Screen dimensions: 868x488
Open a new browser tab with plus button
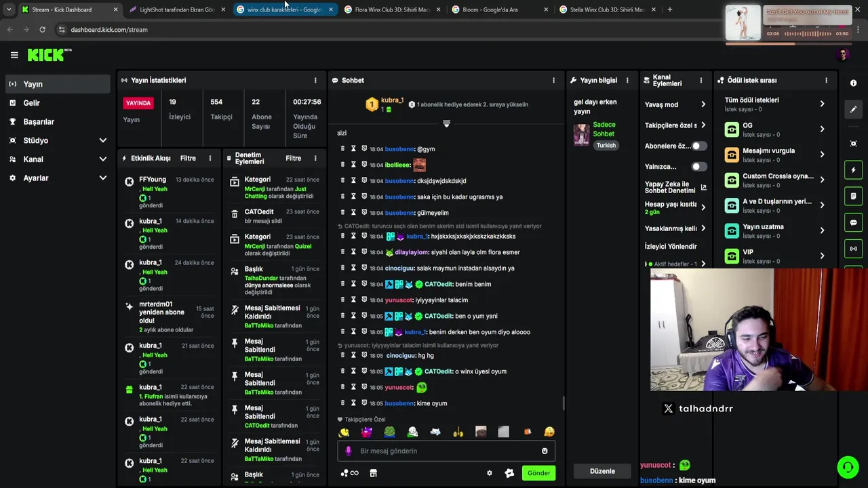click(669, 9)
